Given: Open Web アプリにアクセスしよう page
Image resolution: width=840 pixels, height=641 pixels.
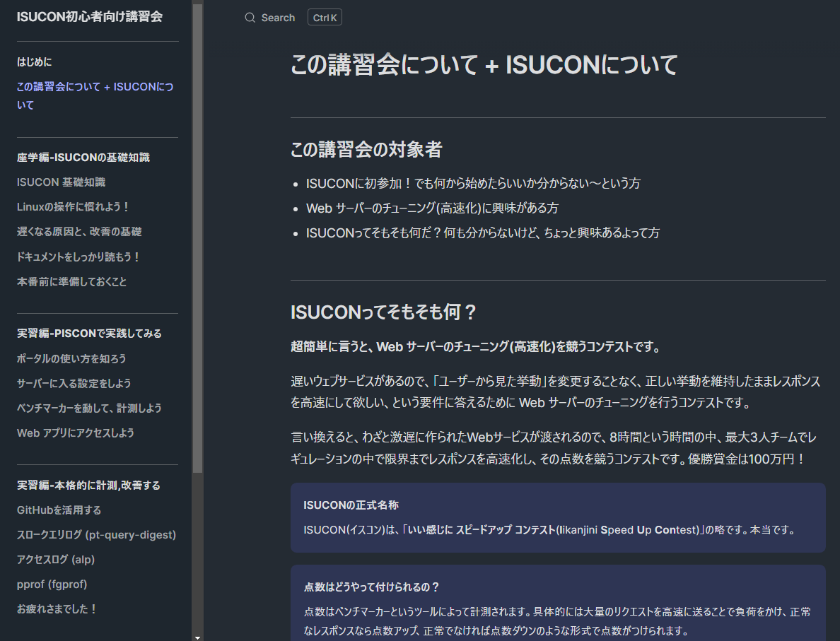Looking at the screenshot, I should click(76, 433).
